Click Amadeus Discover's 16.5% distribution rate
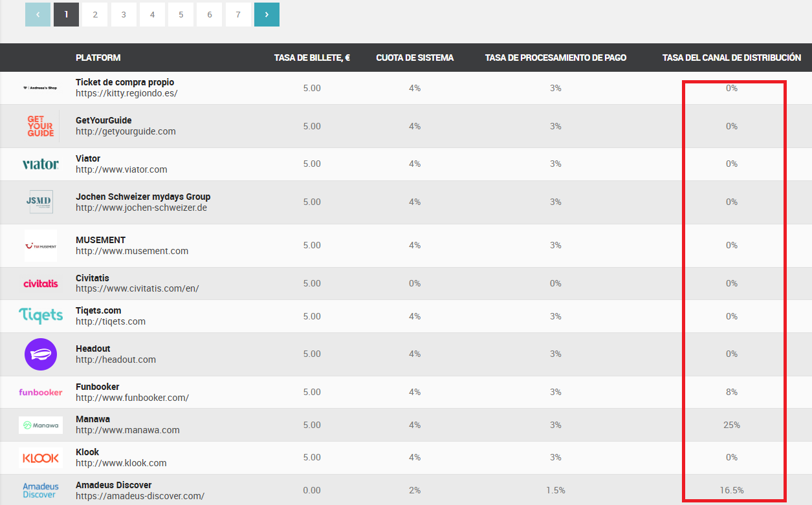The image size is (812, 505). click(x=732, y=491)
